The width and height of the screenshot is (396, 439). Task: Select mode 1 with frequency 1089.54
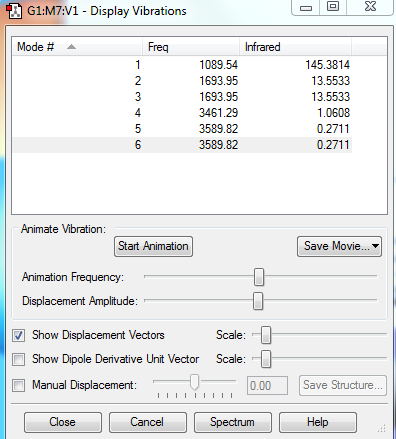[182, 65]
